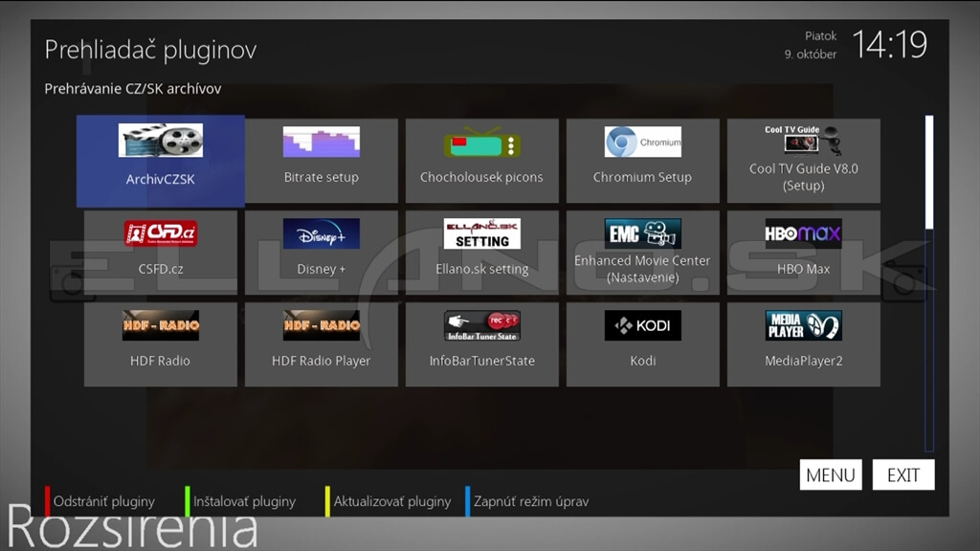Viewport: 980px width, 551px height.
Task: Open the HDF Radio Player icon
Action: click(322, 325)
